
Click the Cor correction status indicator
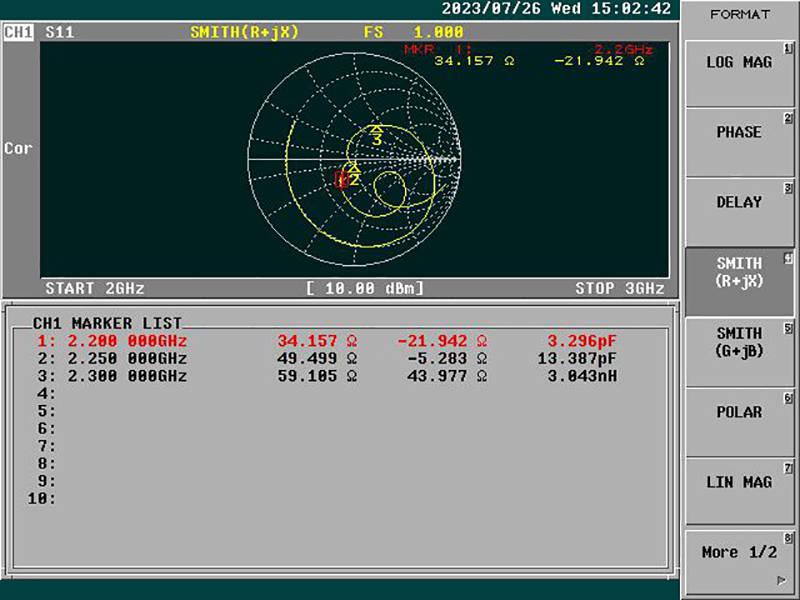(18, 148)
